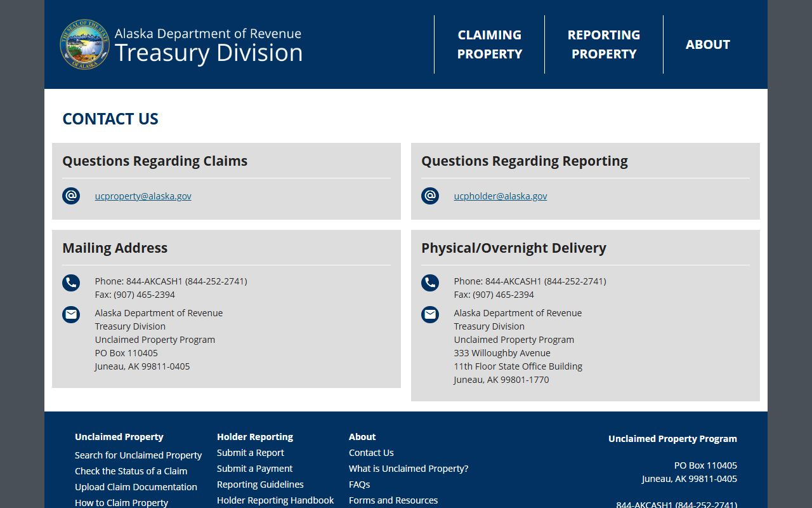Viewport: 812px width, 508px height.
Task: Click the Treasury Division header title
Action: (209, 53)
